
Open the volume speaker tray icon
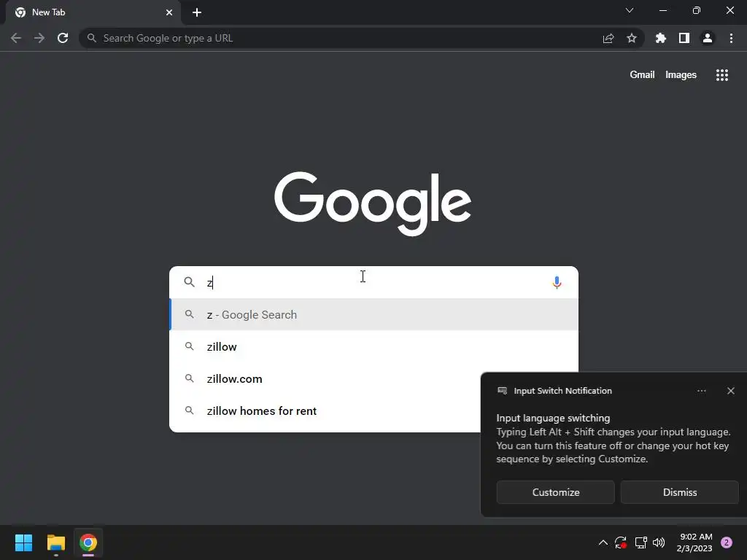[659, 542]
